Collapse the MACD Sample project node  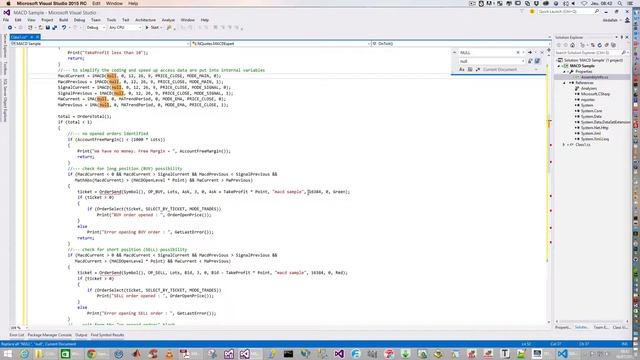tap(560, 66)
